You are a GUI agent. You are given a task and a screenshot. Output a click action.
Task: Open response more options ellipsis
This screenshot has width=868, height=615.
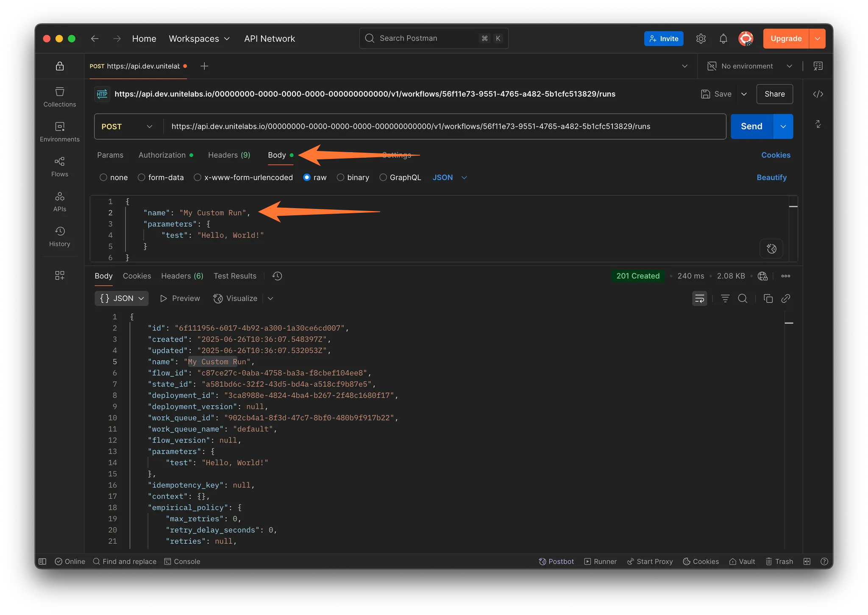pos(785,276)
